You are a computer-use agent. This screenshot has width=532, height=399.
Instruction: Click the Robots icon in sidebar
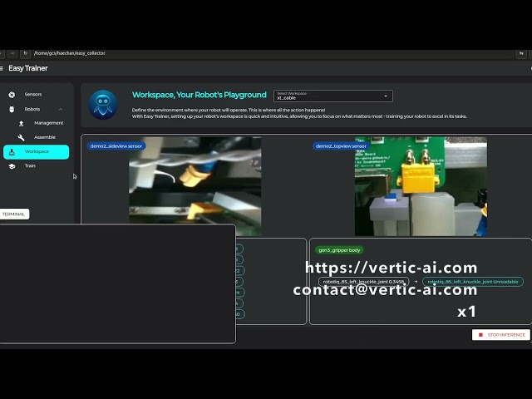tap(12, 109)
